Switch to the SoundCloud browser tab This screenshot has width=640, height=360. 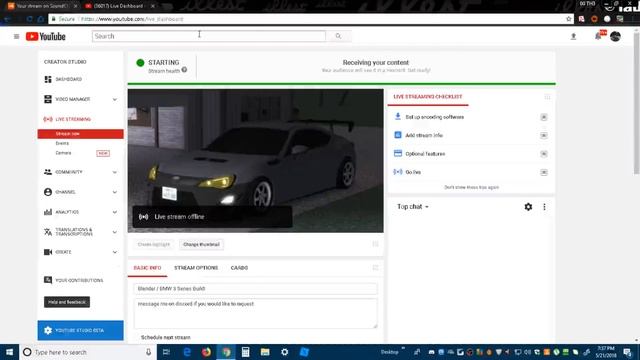click(41, 6)
